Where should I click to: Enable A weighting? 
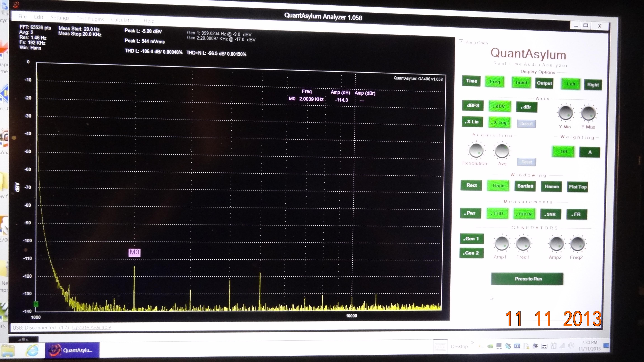[x=590, y=152]
